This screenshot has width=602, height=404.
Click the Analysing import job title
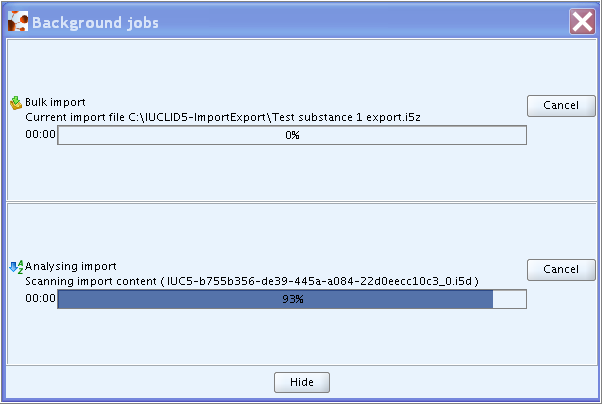[71, 266]
